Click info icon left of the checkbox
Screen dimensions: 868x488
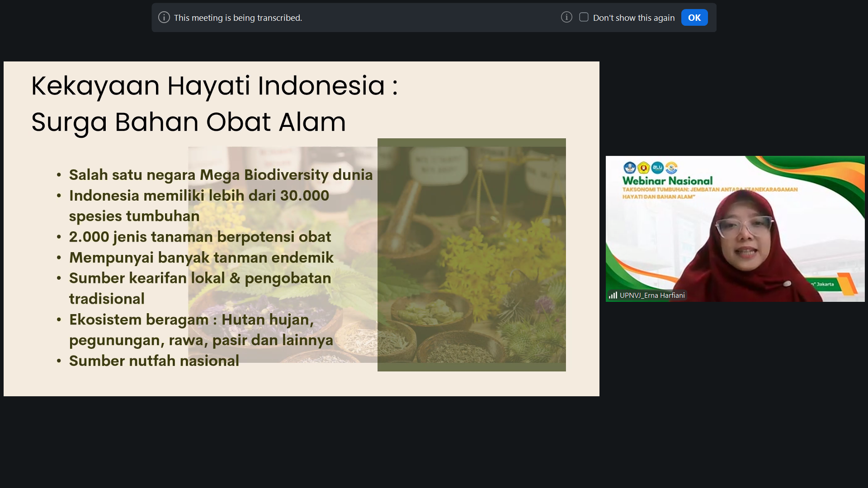coord(566,17)
